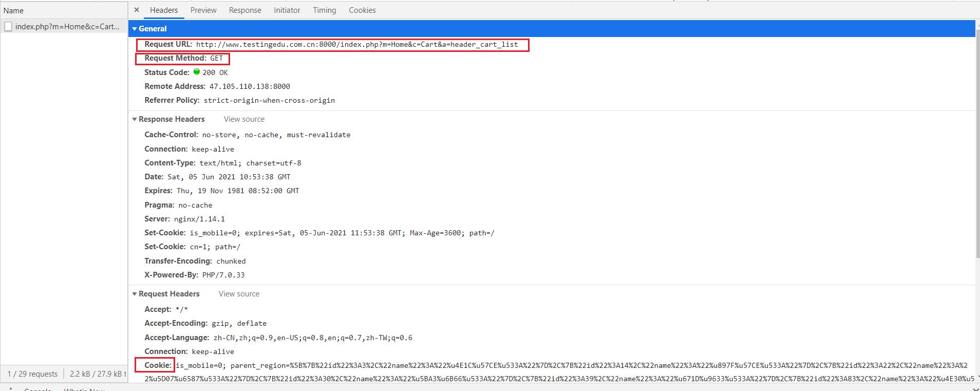Open the Response tab
The width and height of the screenshot is (980, 391).
[245, 10]
